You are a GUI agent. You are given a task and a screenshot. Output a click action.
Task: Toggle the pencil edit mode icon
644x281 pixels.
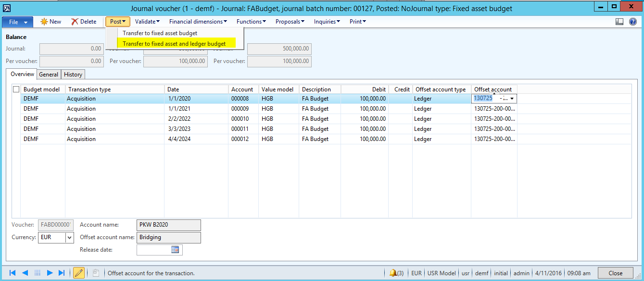click(x=78, y=273)
